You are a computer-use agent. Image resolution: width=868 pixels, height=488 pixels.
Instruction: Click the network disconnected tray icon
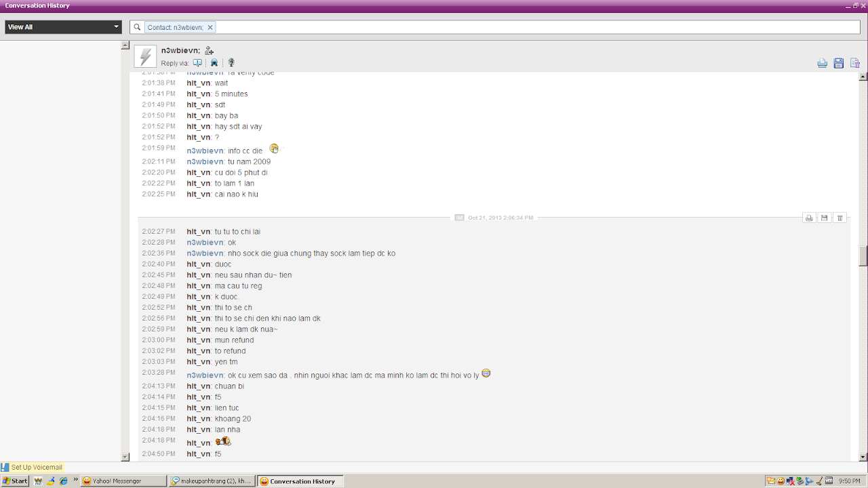(x=790, y=481)
